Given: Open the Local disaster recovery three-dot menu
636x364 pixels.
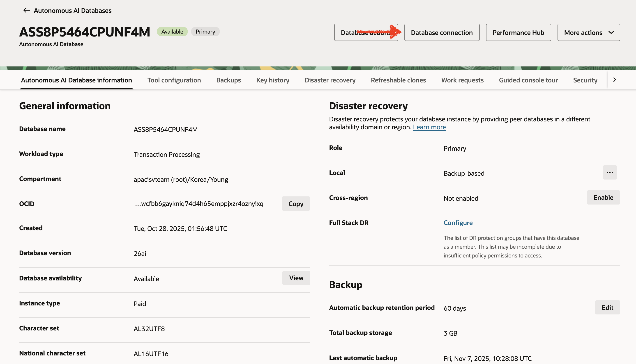Looking at the screenshot, I should tap(609, 173).
